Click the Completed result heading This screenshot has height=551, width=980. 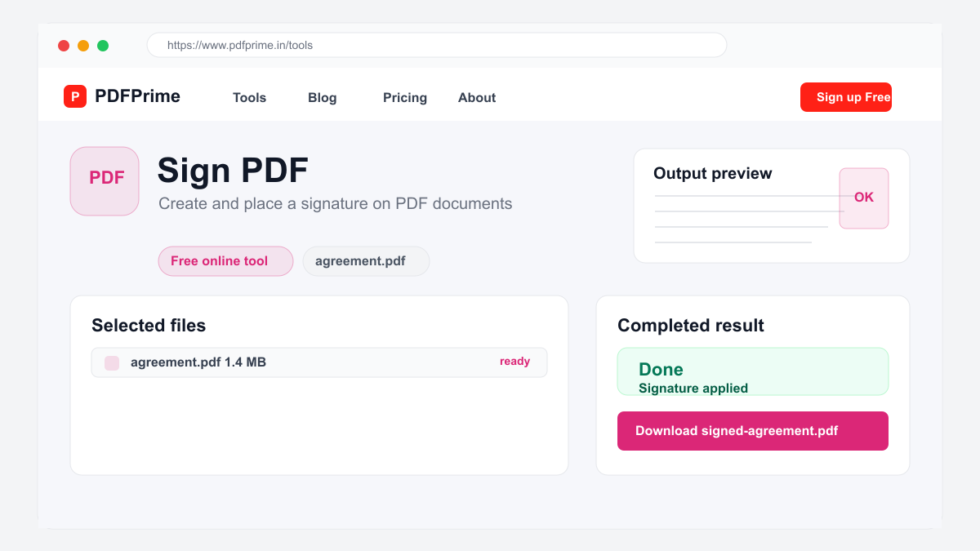click(691, 326)
